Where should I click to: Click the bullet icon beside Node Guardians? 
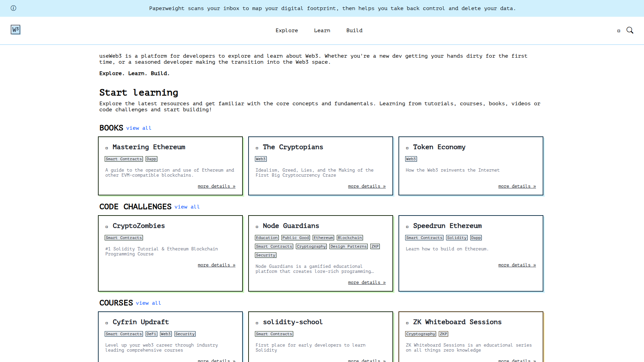257,227
